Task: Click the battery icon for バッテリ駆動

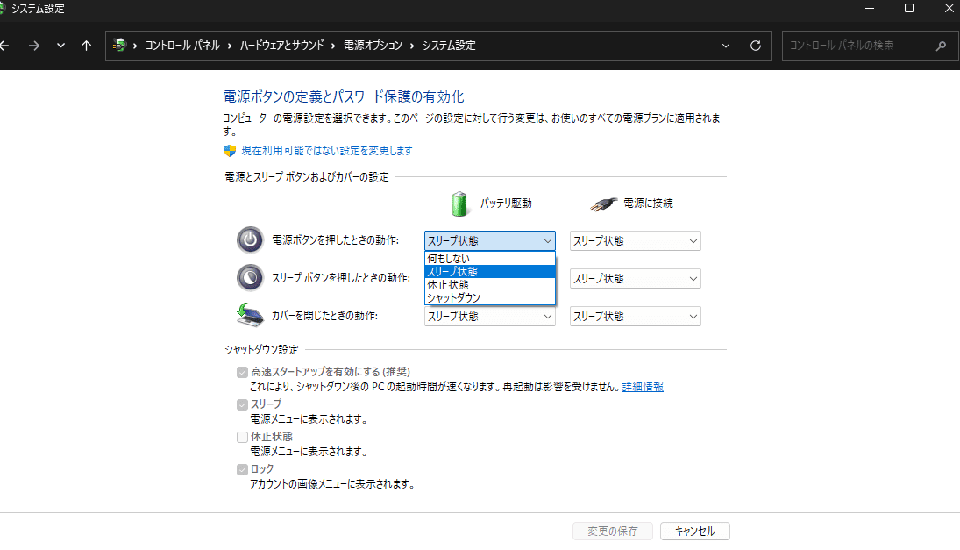Action: (x=459, y=203)
